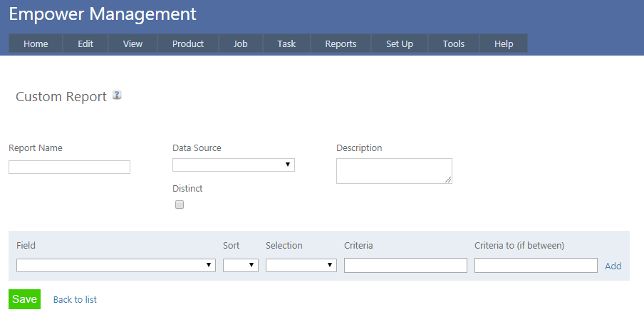Click inside the Description text area
This screenshot has height=332, width=644.
tap(393, 171)
